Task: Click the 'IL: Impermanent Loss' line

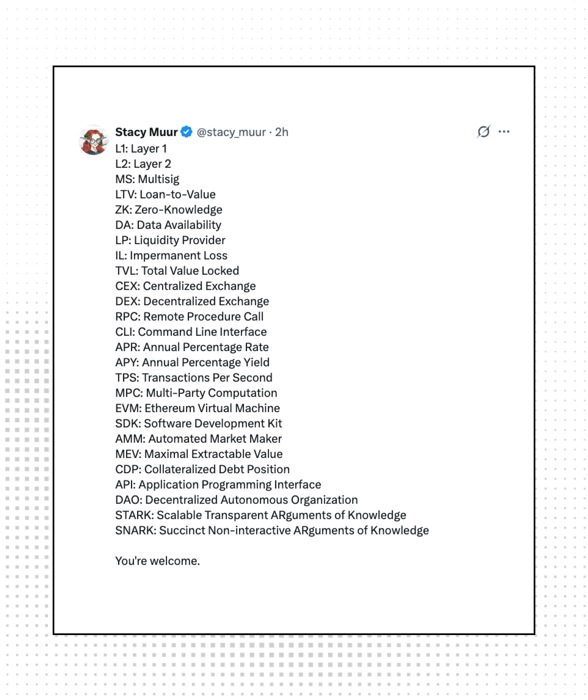Action: [171, 255]
